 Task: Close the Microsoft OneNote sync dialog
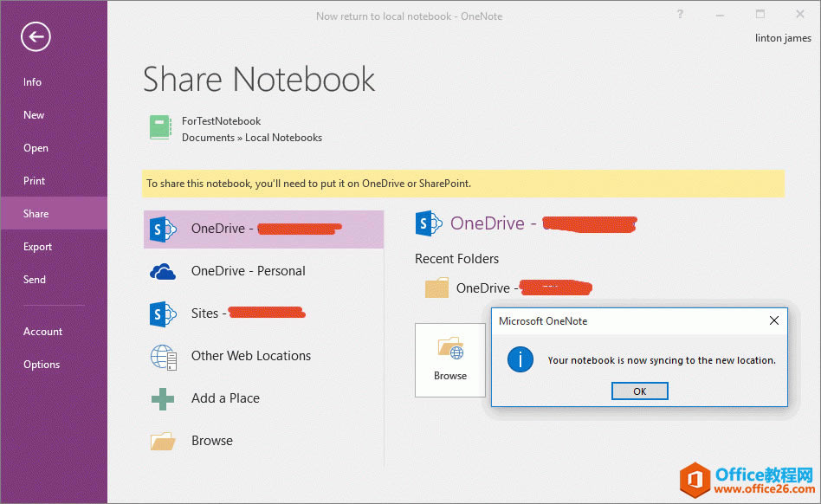click(x=773, y=320)
